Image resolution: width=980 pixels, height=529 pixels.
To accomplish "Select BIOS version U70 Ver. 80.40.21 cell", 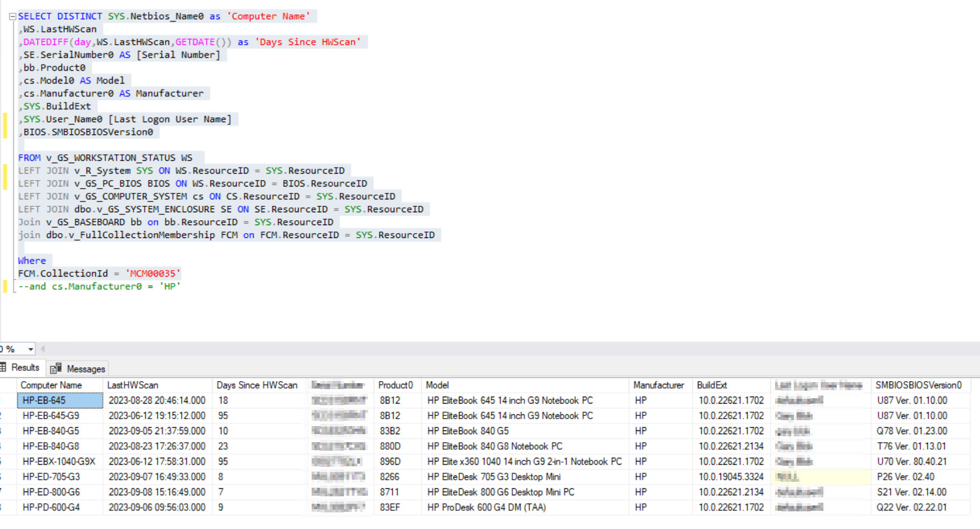I will pyautogui.click(x=922, y=461).
